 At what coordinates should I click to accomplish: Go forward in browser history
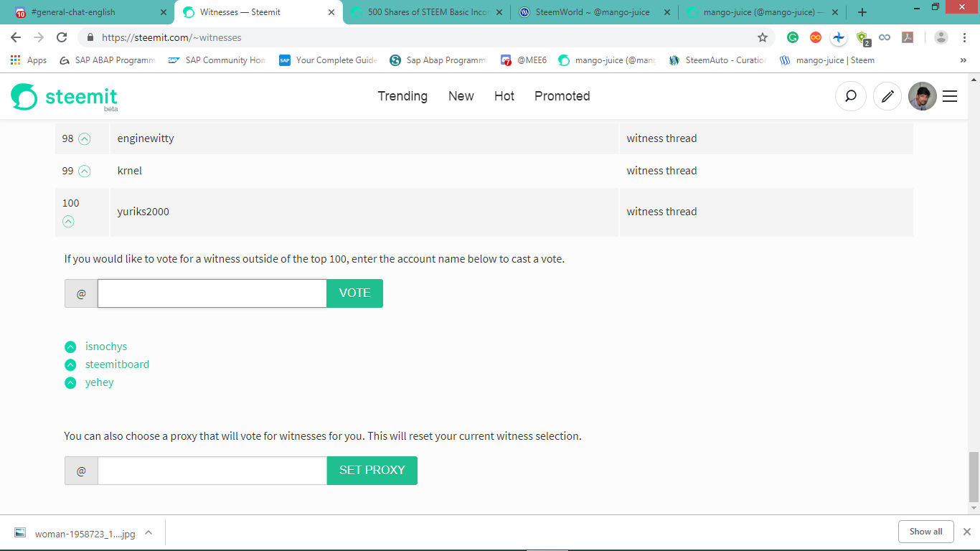coord(39,37)
